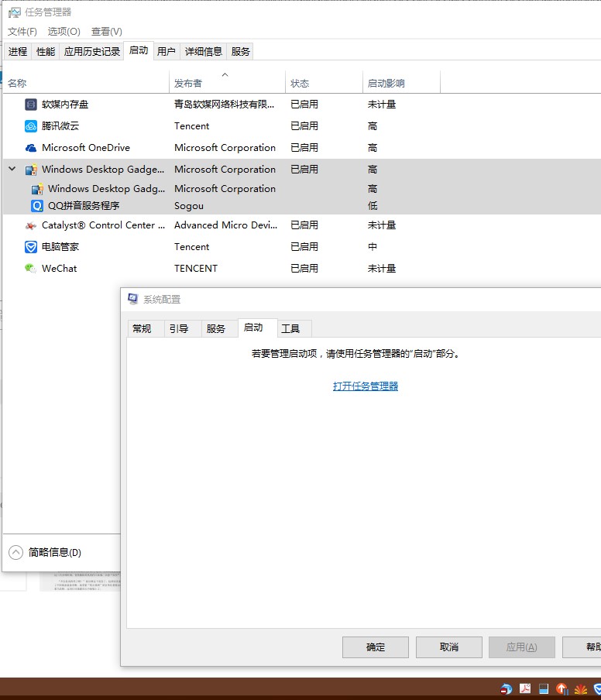Click the TENCENT publisher cell for WeChat
This screenshot has height=700, width=601.
[196, 269]
